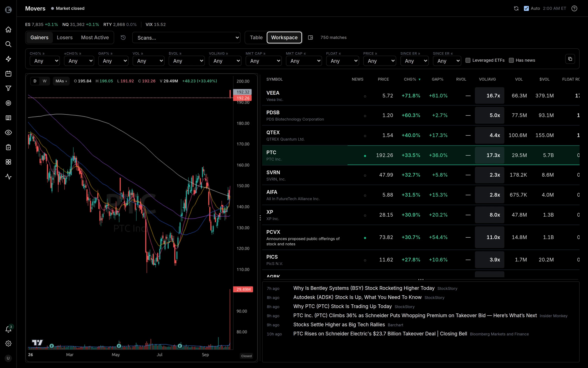Click the scan history clock icon
The height and width of the screenshot is (368, 588).
point(123,38)
